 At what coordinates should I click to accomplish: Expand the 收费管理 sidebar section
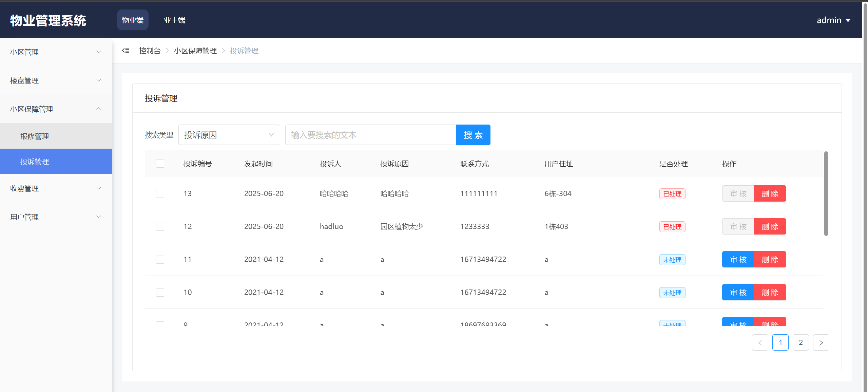(56, 188)
